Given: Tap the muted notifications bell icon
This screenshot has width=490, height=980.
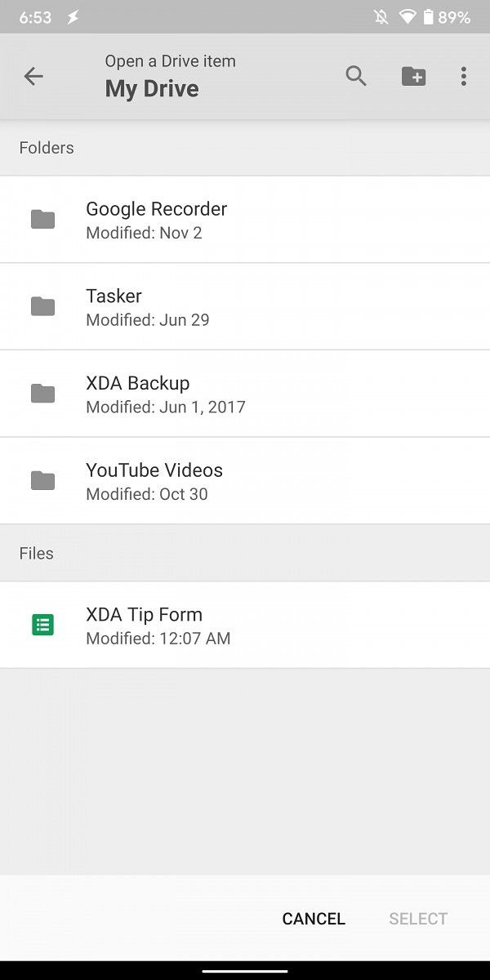Looking at the screenshot, I should pos(381,16).
